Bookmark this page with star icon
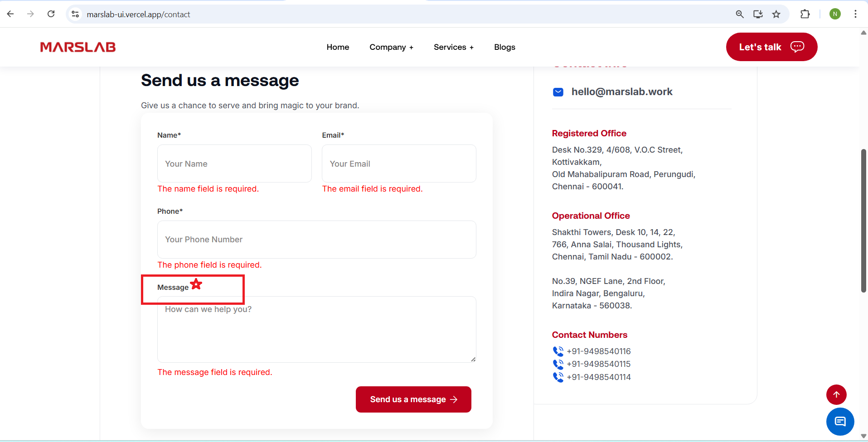 776,14
